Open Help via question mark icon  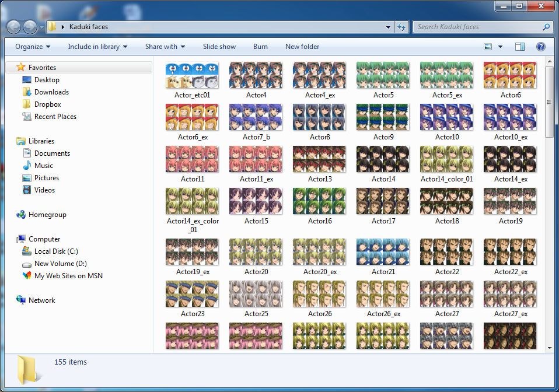click(x=540, y=47)
